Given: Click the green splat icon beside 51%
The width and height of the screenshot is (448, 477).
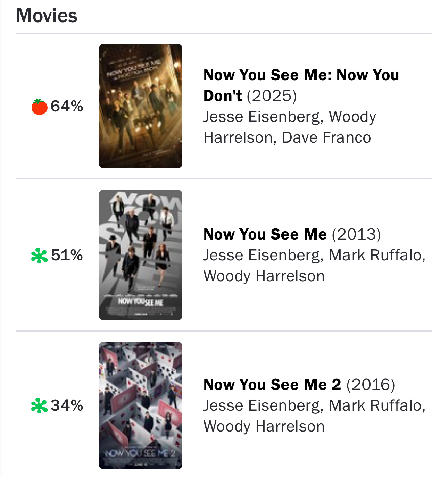Looking at the screenshot, I should 39,256.
